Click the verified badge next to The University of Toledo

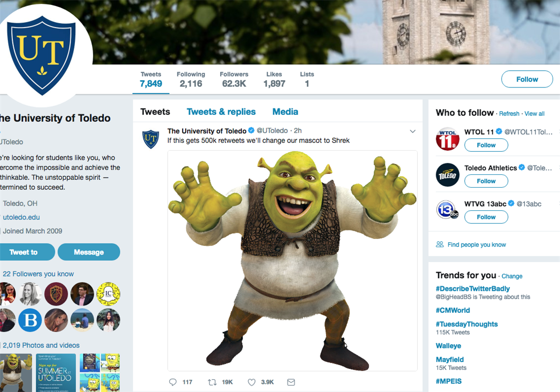click(251, 130)
